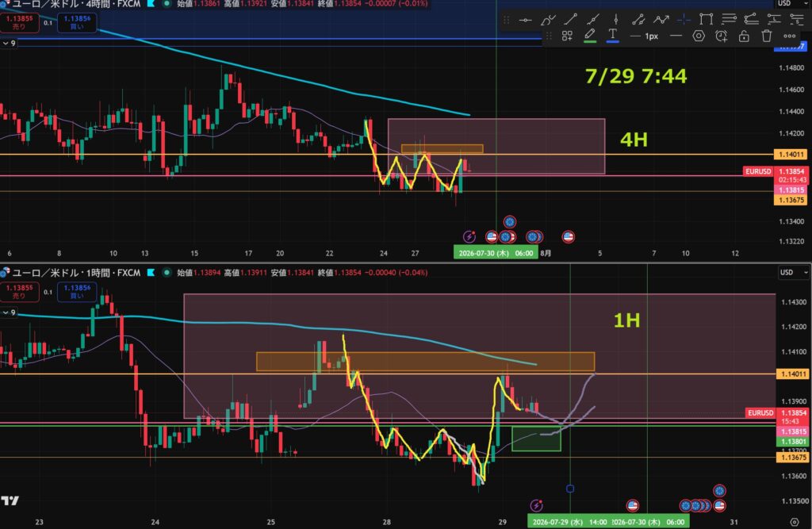Click the 0.1 quantity field on 4-hour chart
The image size is (812, 529).
tap(48, 23)
